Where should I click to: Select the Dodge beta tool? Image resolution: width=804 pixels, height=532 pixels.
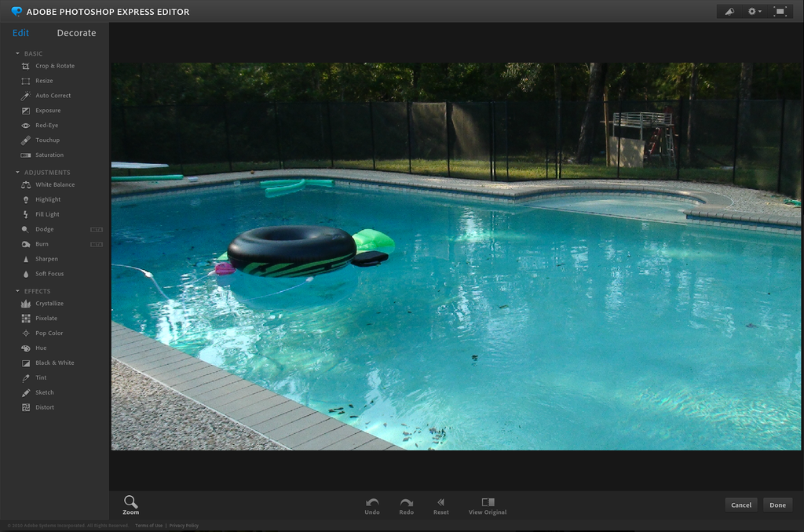(x=45, y=229)
